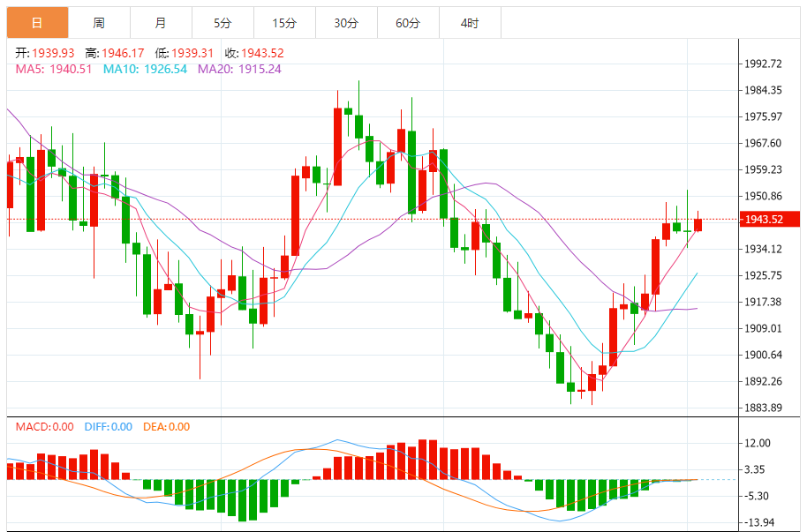
Task: Open the 15分 interval tab
Action: pyautogui.click(x=284, y=23)
